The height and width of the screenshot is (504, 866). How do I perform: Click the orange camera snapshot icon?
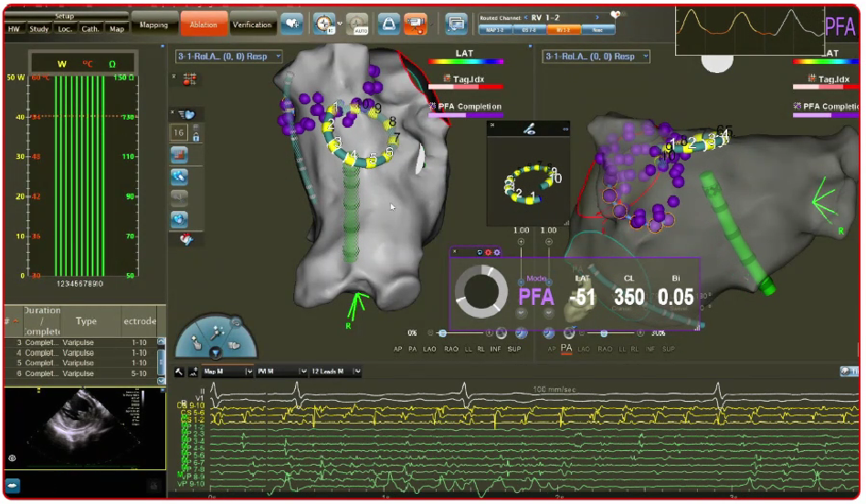(415, 23)
